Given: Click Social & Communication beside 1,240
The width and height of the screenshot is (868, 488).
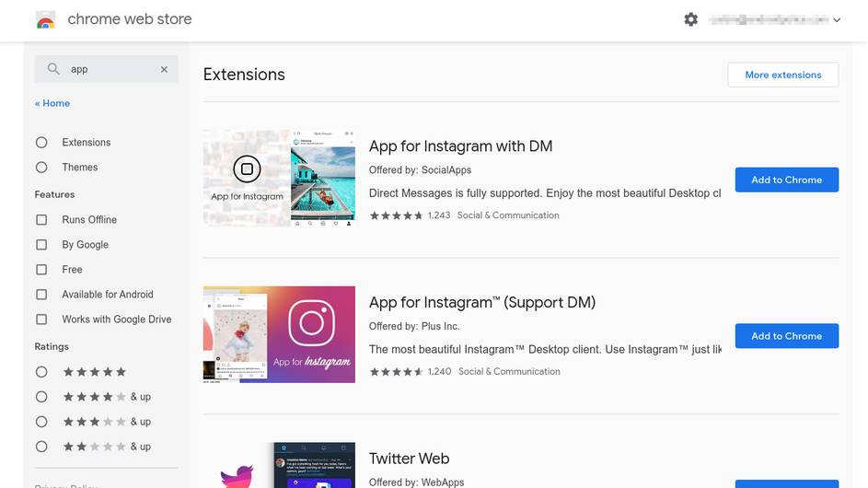Looking at the screenshot, I should (509, 372).
